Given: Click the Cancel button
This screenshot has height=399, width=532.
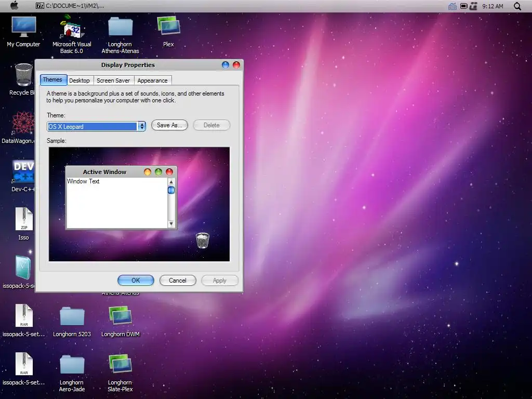Looking at the screenshot, I should pos(178,280).
